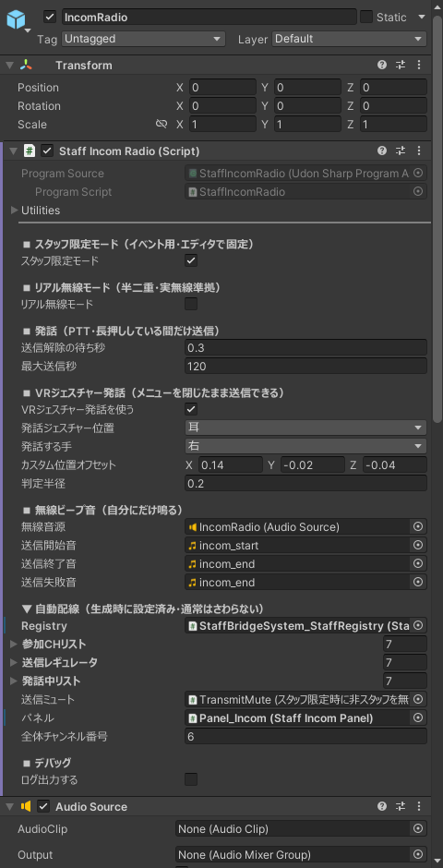This screenshot has width=443, height=868.
Task: Open object picker for Program Script
Action: [x=418, y=192]
